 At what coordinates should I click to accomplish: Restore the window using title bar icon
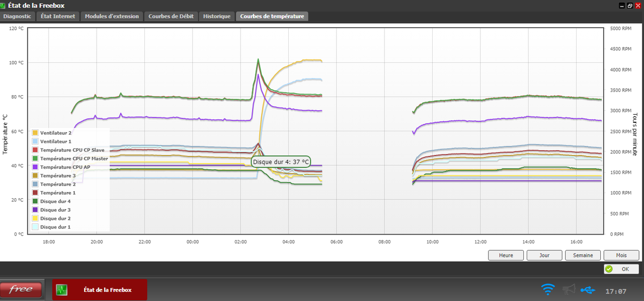[x=629, y=6]
